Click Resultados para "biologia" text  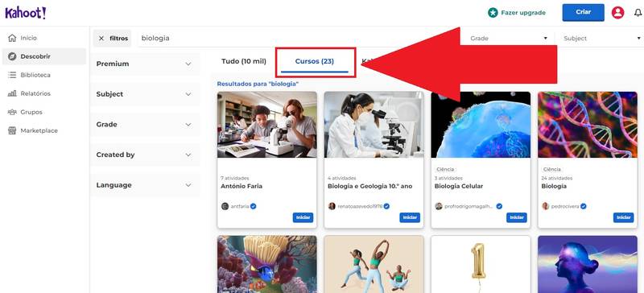click(258, 84)
